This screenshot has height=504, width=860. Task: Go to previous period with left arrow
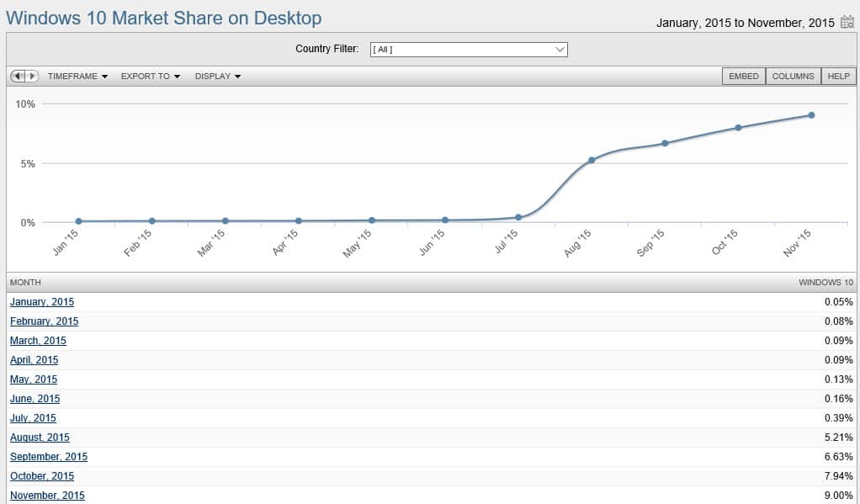[18, 77]
